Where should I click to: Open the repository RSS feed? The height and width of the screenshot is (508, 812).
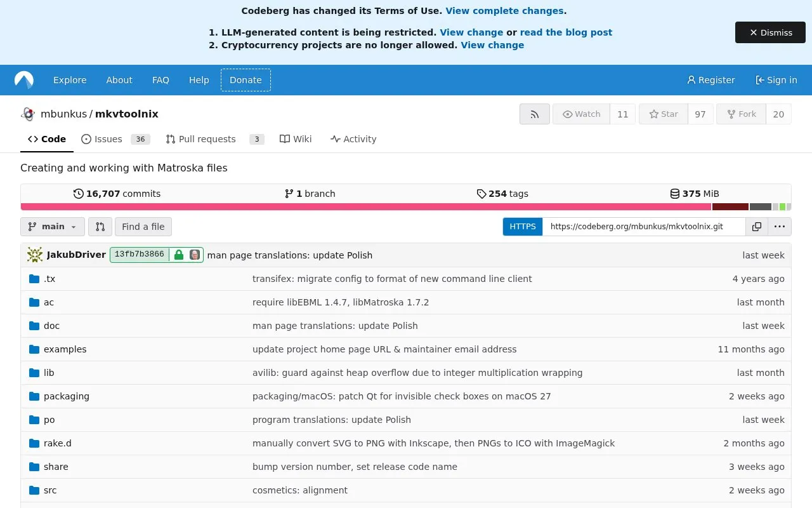pyautogui.click(x=535, y=114)
